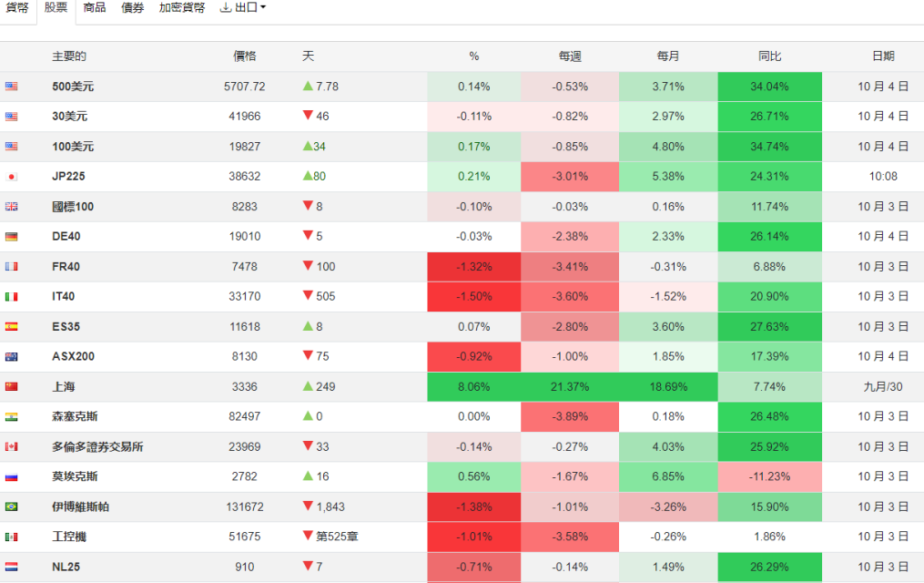Open the 國標100 index link
Image resolution: width=924 pixels, height=583 pixels.
[73, 207]
